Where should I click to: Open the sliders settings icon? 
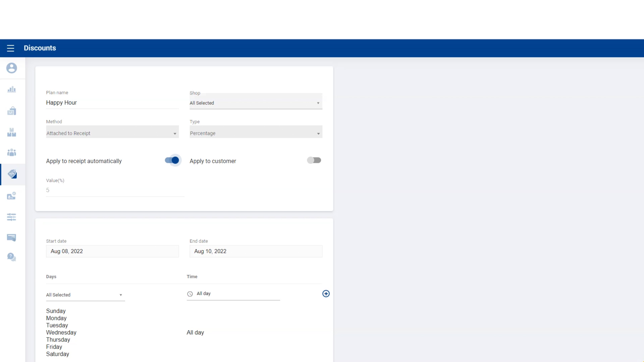coord(12,217)
